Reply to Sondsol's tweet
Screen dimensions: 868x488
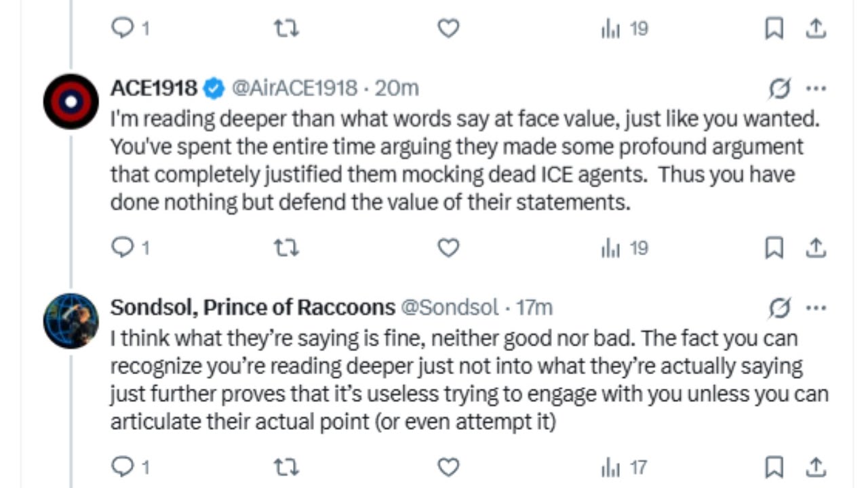click(x=122, y=467)
